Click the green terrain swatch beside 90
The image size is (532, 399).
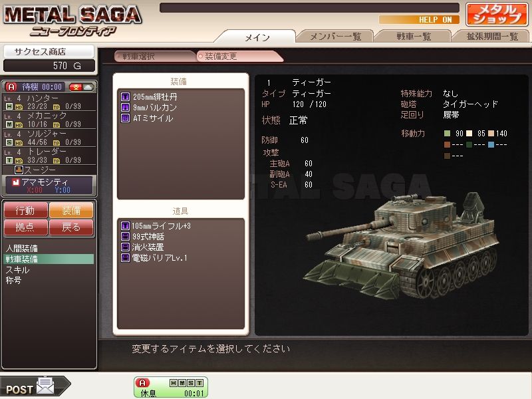447,134
